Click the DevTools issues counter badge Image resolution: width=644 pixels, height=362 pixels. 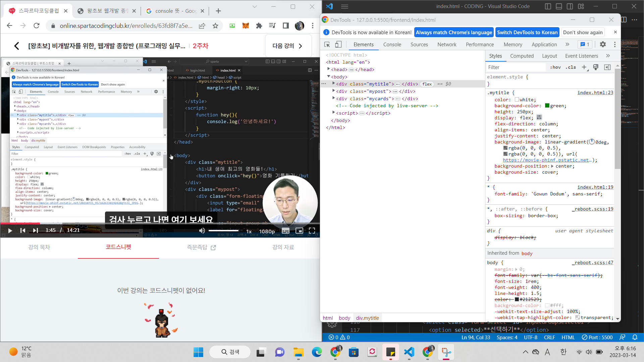point(585,45)
